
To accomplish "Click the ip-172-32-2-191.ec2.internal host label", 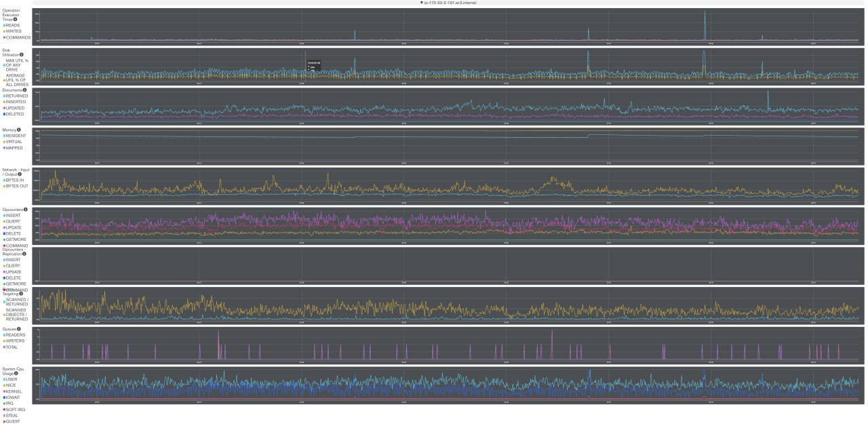I will point(448,3).
